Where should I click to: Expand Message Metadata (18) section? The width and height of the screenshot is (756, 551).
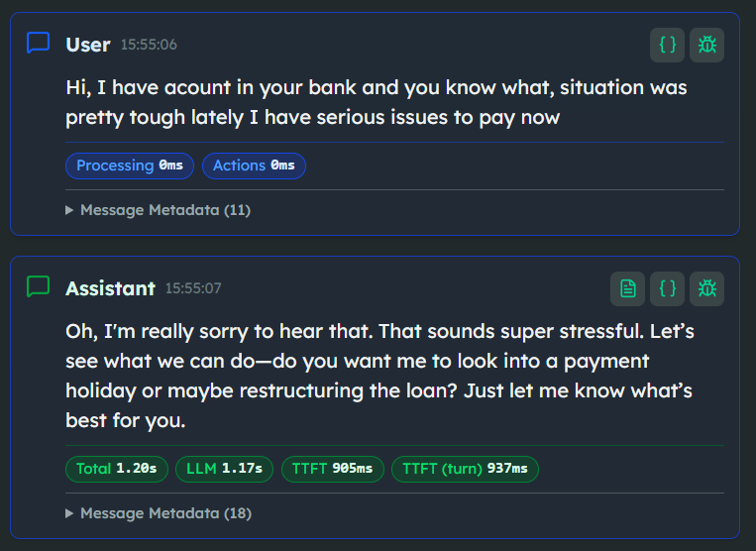click(x=159, y=513)
